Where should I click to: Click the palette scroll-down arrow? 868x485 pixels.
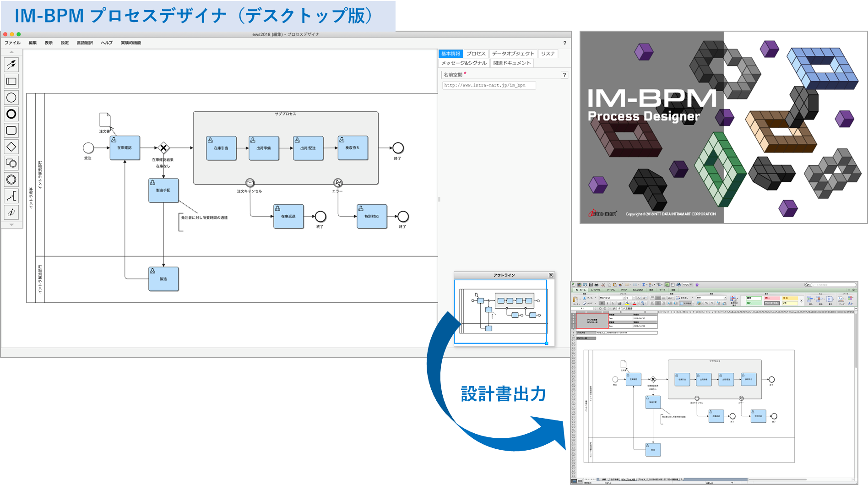click(x=11, y=225)
